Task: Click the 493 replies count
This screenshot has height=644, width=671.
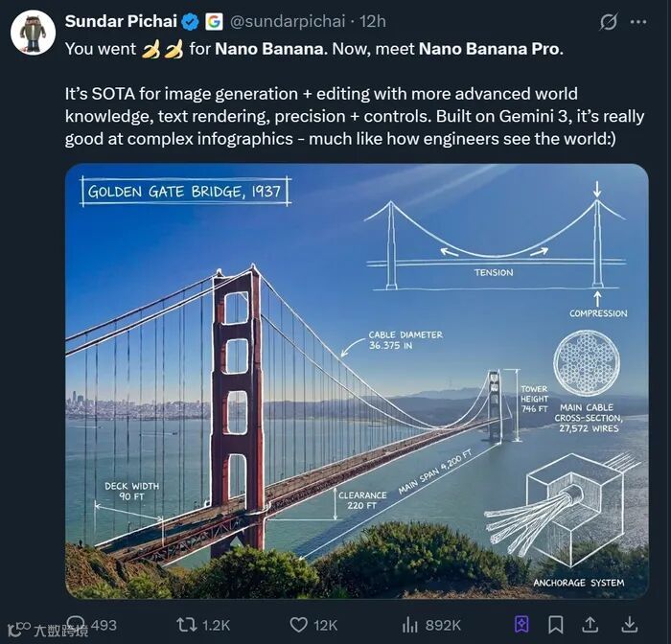Action: (103, 625)
